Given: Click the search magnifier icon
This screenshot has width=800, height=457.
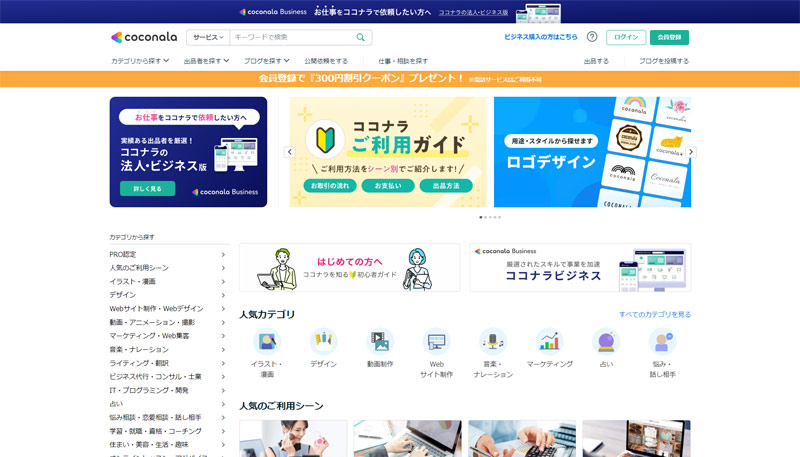Looking at the screenshot, I should point(361,37).
